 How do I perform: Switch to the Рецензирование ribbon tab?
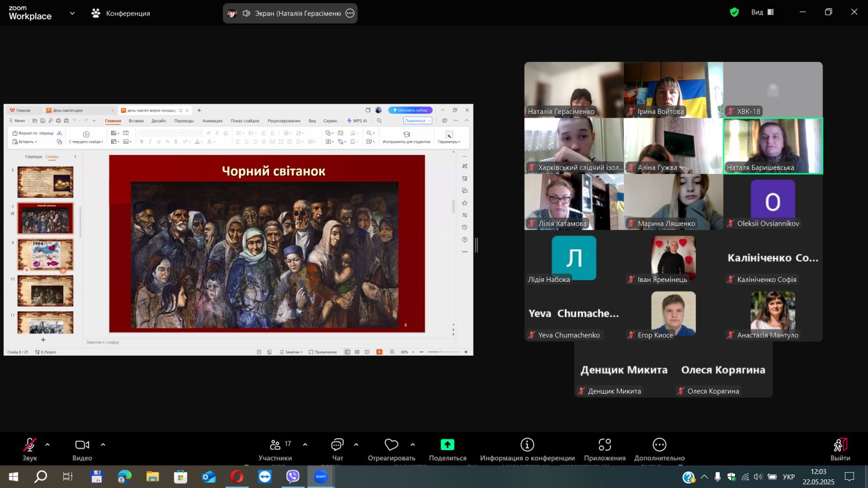(284, 121)
